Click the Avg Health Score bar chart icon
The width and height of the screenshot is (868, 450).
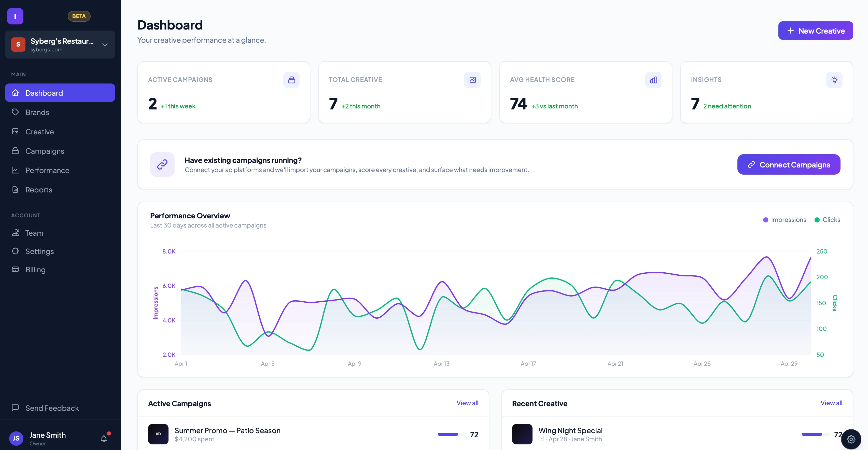pyautogui.click(x=653, y=80)
